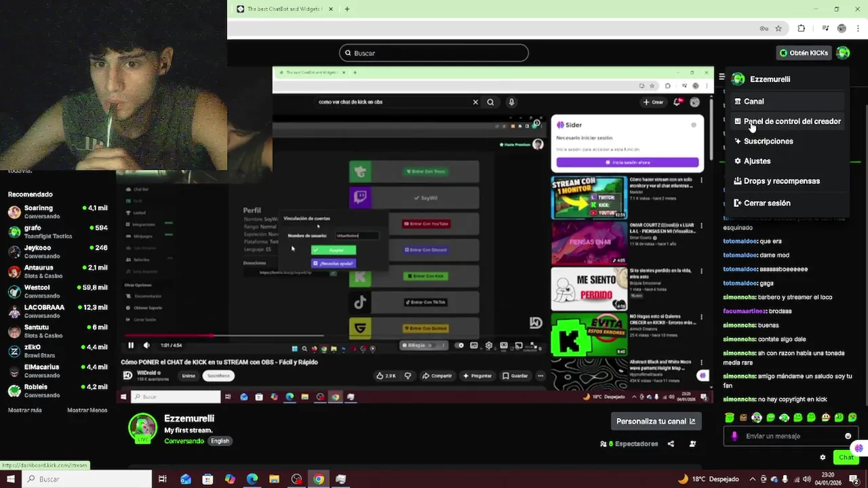Open chat settings gear icon

point(823,457)
